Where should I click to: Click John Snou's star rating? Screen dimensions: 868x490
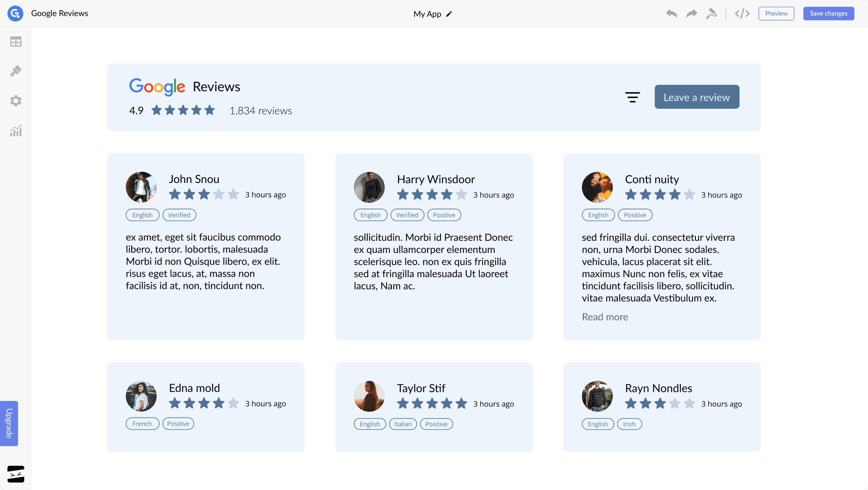204,194
